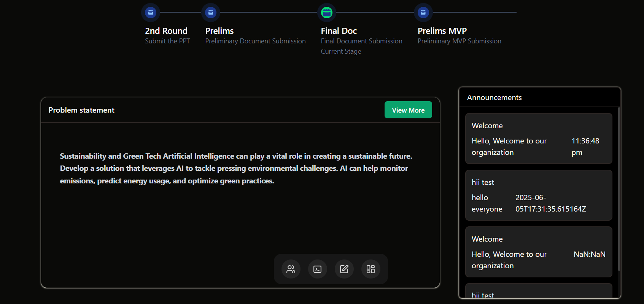
Task: Click the 'Problem statement' card heading
Action: pos(81,110)
